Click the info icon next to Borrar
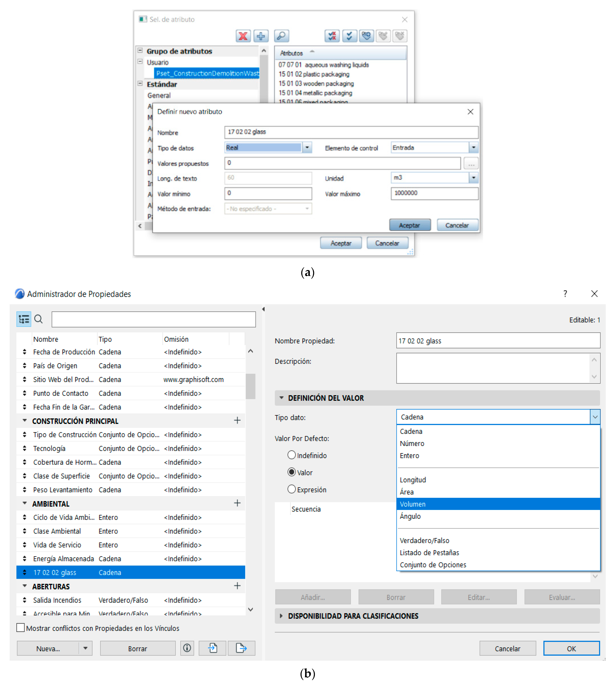 tap(187, 648)
